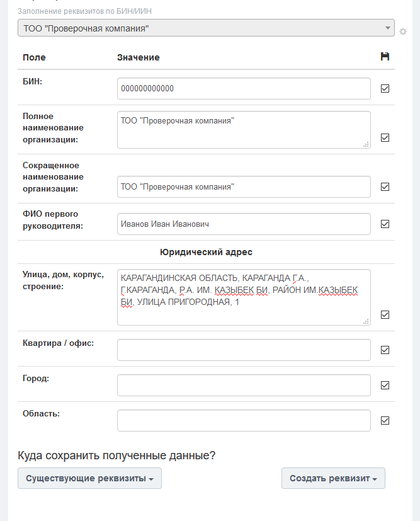Expand the Существующие реквизиты dropdown
The height and width of the screenshot is (521, 420).
(90, 478)
